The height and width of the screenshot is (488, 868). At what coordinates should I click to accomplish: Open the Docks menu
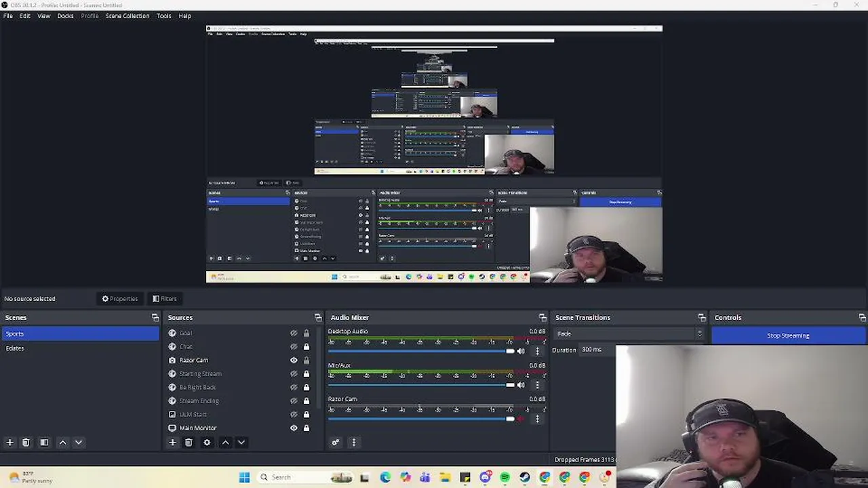pos(65,16)
